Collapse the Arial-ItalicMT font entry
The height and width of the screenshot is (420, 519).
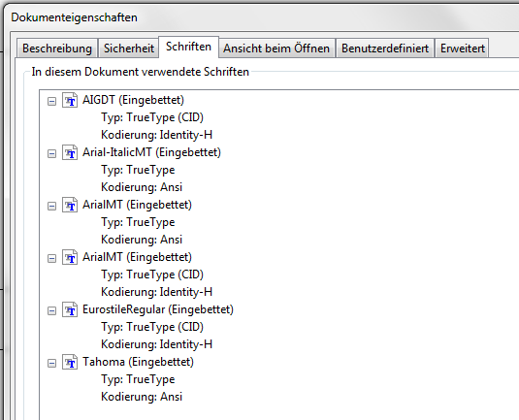tap(52, 153)
